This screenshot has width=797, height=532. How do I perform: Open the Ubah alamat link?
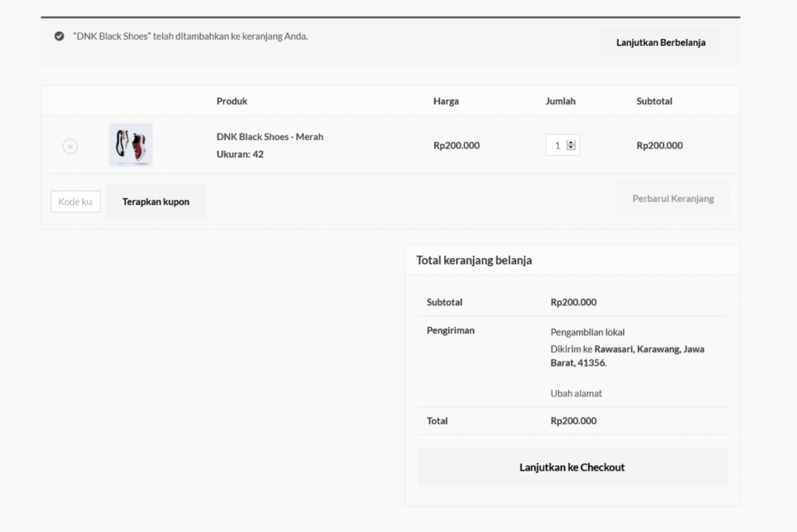[x=576, y=394]
